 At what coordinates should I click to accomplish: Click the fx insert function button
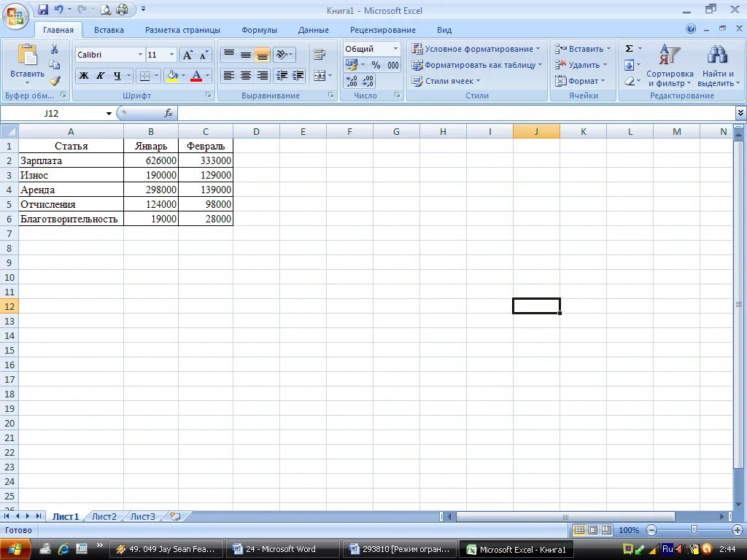click(x=169, y=113)
